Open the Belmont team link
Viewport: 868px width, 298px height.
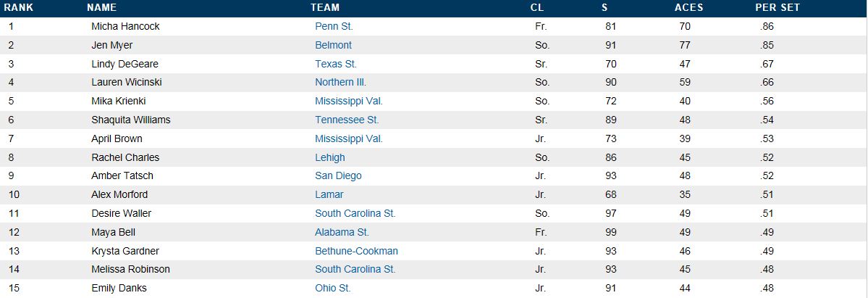pyautogui.click(x=333, y=45)
